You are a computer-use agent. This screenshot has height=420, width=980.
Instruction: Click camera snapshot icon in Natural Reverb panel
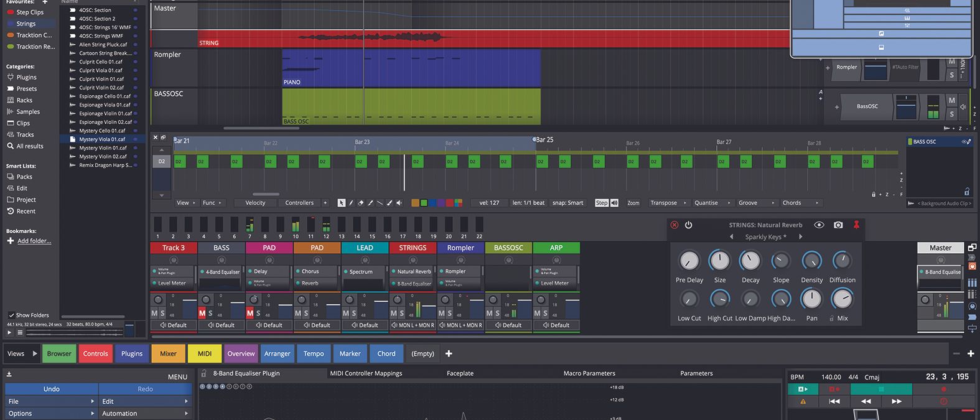click(838, 225)
